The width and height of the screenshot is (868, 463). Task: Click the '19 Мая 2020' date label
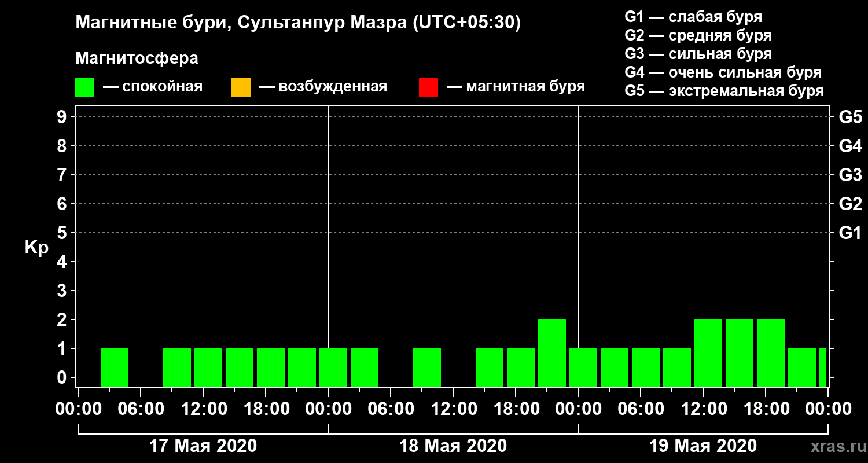pyautogui.click(x=703, y=446)
